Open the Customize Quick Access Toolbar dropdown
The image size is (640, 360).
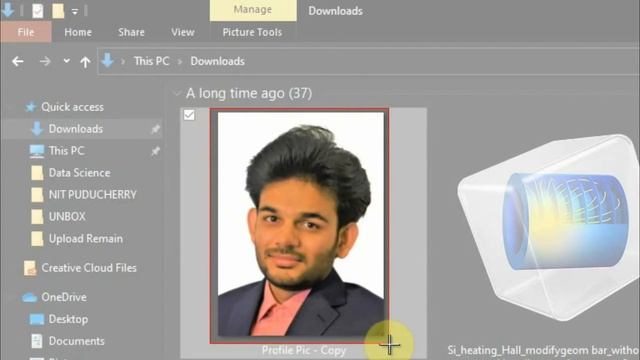pos(75,12)
